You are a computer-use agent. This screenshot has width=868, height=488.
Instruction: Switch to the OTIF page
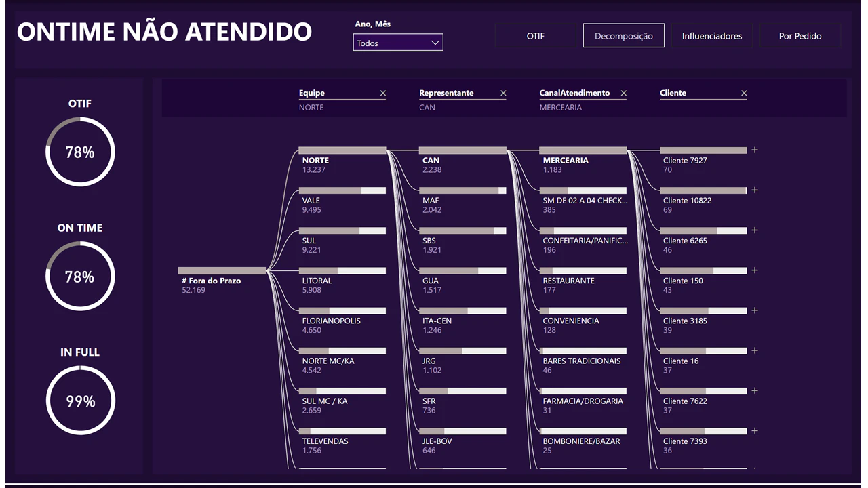point(535,36)
